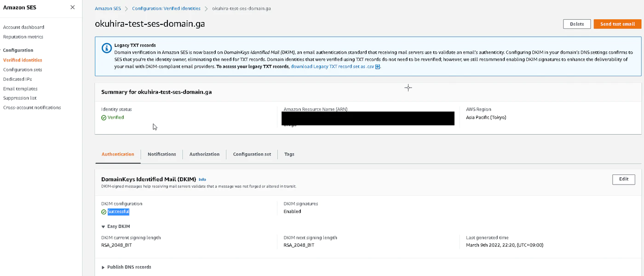The height and width of the screenshot is (276, 644).
Task: Click the DKIM Successful checkmark icon
Action: [x=104, y=212]
